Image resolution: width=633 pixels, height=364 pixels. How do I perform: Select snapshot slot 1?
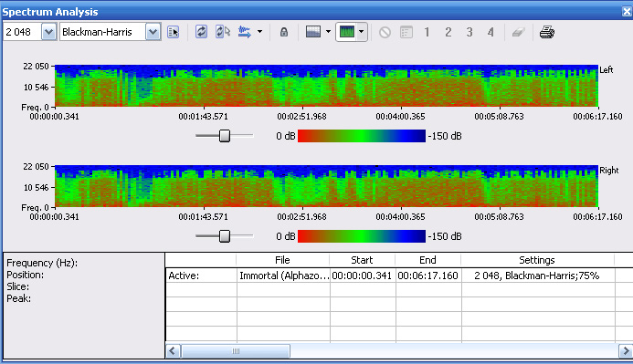pos(427,32)
